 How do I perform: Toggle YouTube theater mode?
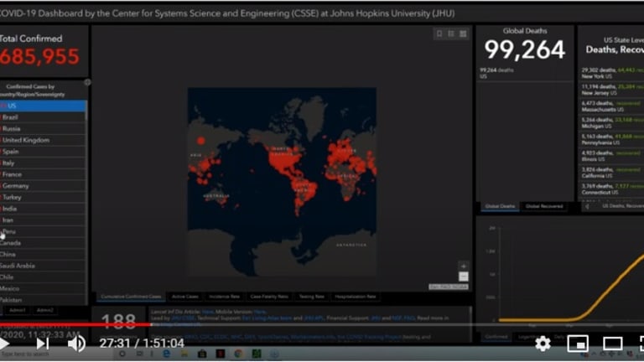(x=612, y=344)
